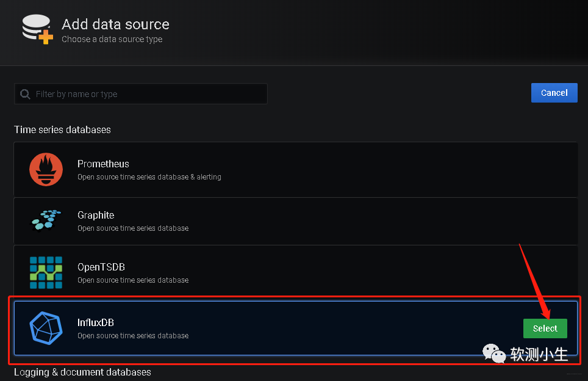This screenshot has width=588, height=381.
Task: Choose the Graphite data source title
Action: point(96,216)
